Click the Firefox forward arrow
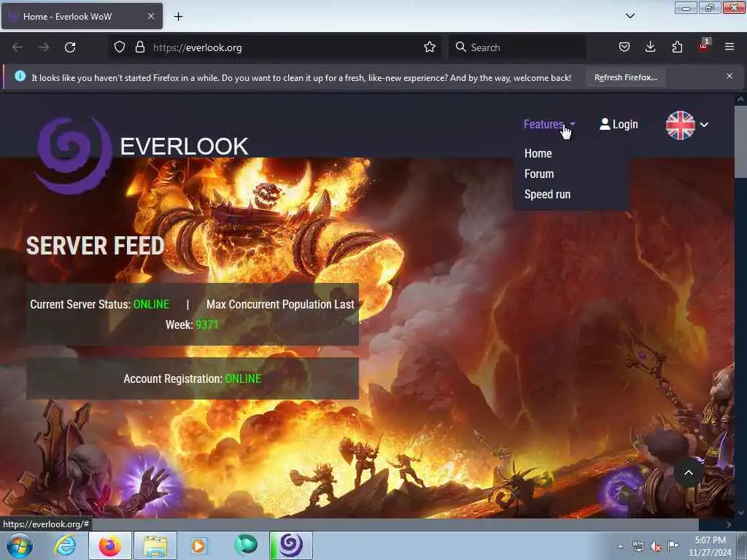 pos(43,47)
